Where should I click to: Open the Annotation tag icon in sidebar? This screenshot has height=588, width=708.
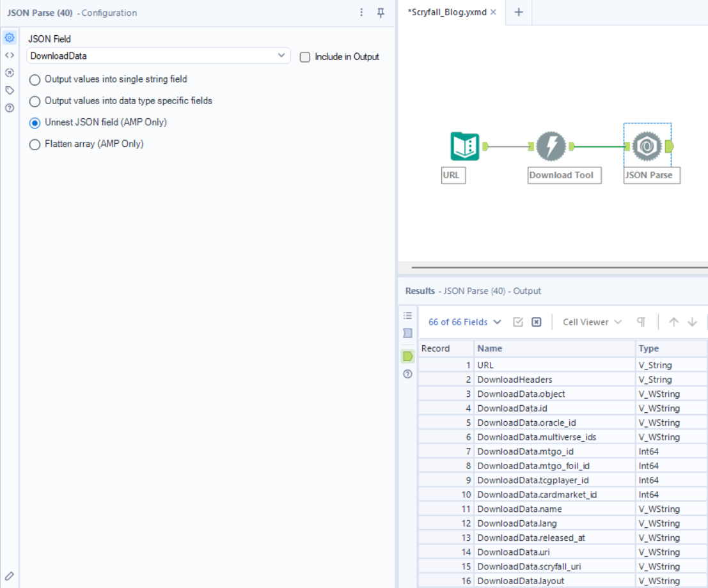(x=10, y=90)
